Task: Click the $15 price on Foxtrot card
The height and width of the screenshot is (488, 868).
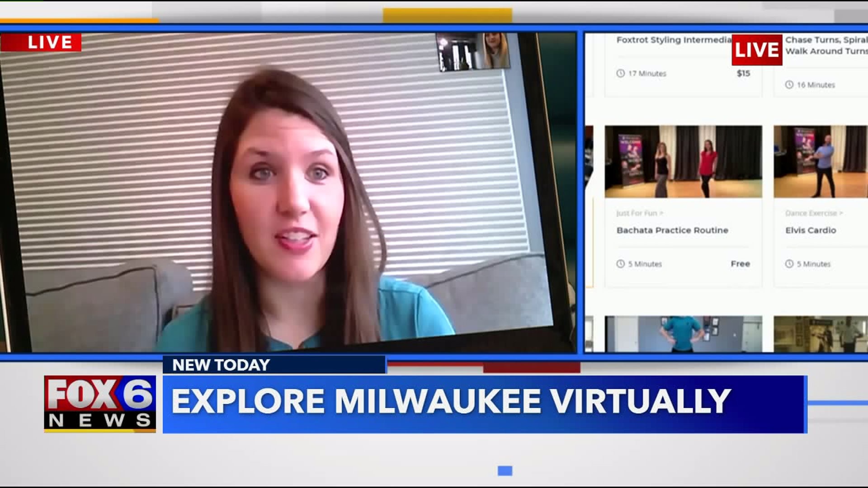Action: (743, 73)
